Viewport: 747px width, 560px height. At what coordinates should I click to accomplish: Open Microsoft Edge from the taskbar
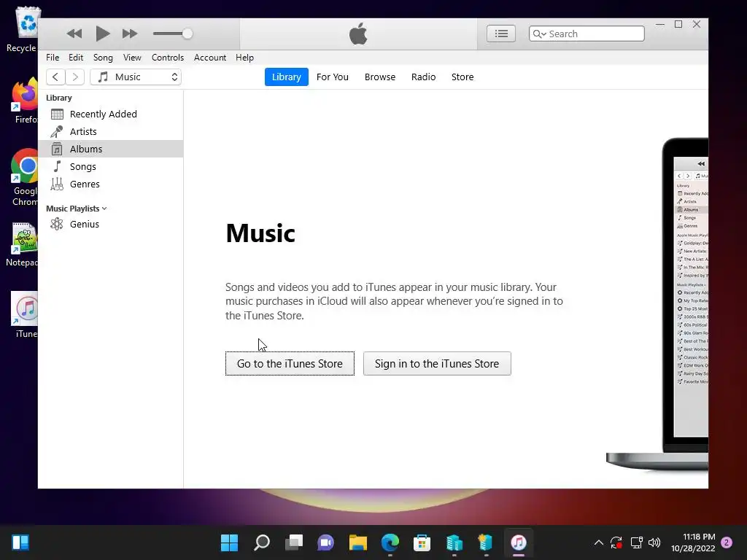tap(390, 542)
